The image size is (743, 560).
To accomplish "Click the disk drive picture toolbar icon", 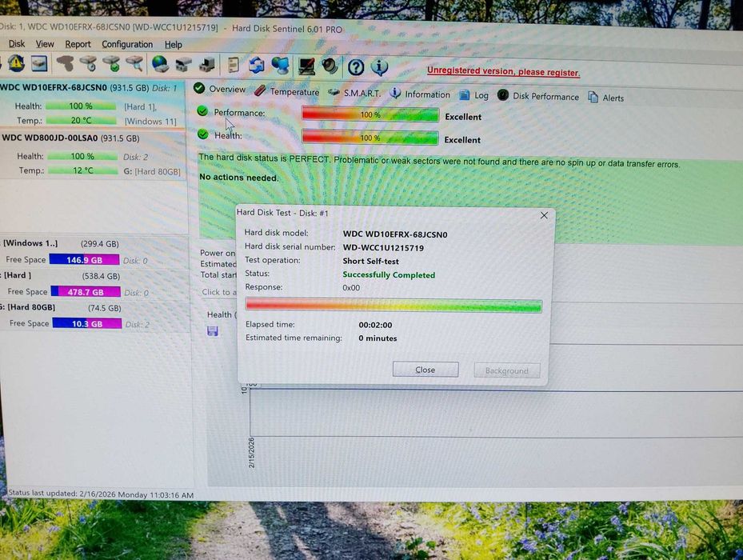I will click(39, 63).
